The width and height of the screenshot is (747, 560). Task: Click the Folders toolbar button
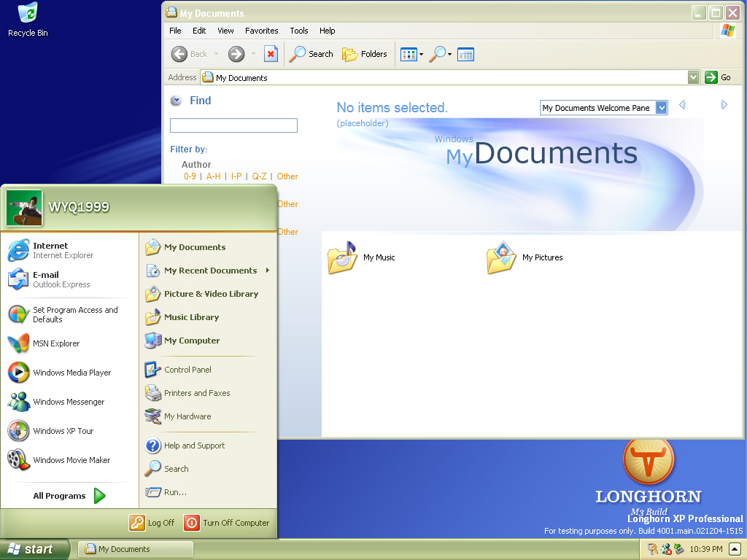(x=365, y=54)
